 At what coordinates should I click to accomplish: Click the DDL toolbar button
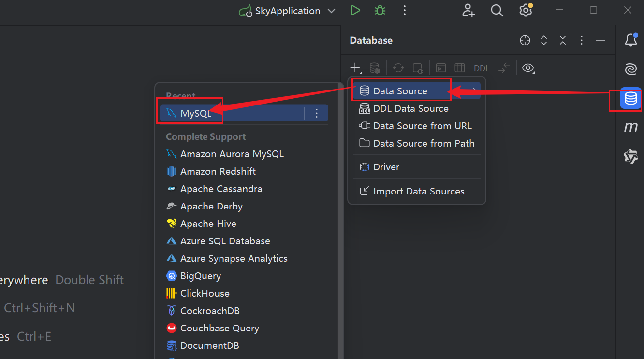[x=482, y=68]
